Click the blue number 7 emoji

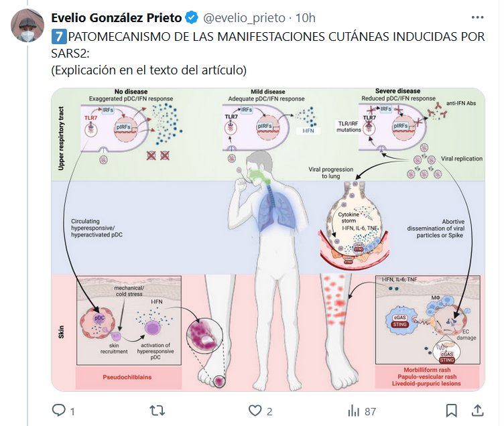coord(58,36)
